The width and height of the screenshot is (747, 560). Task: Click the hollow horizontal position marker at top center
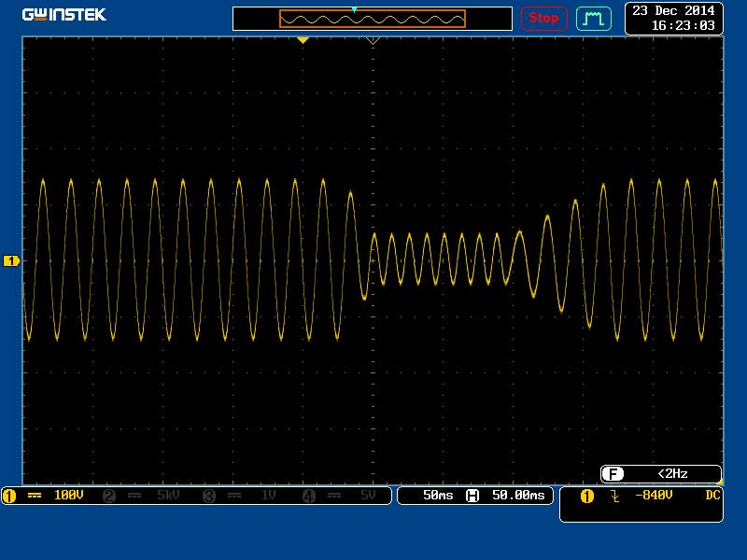[373, 41]
